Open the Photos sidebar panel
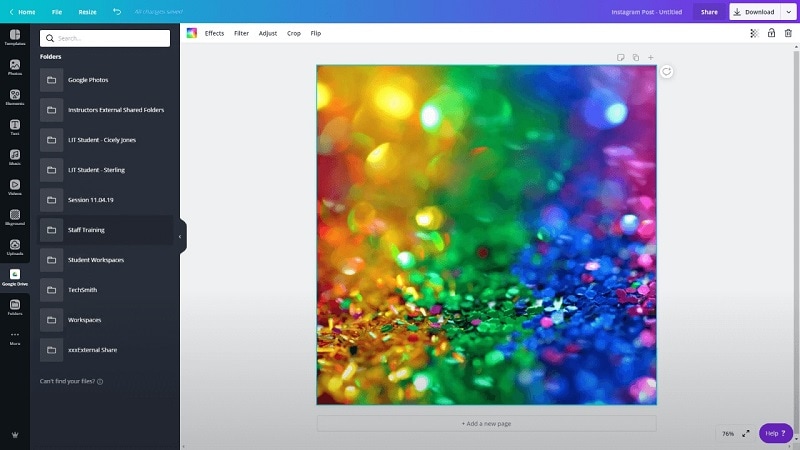 [x=15, y=67]
